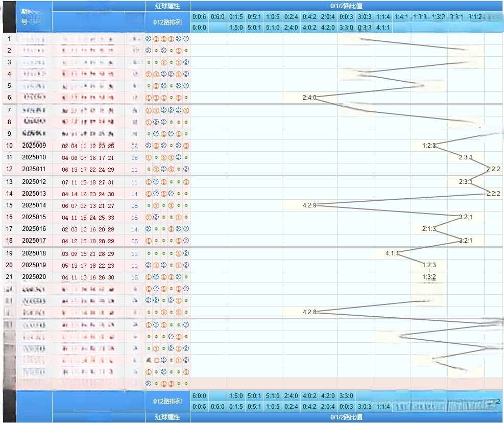
Task: Click the 期号 column header
Action: (25, 17)
